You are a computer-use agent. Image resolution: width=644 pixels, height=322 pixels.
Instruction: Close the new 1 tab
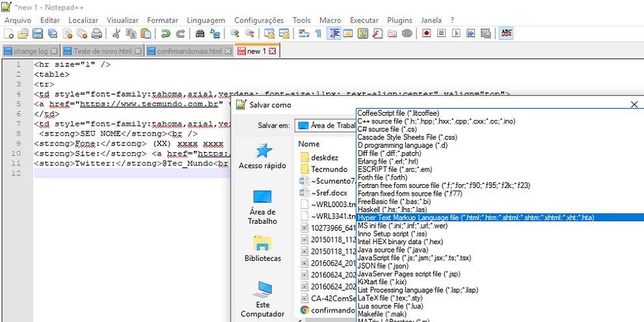[273, 51]
